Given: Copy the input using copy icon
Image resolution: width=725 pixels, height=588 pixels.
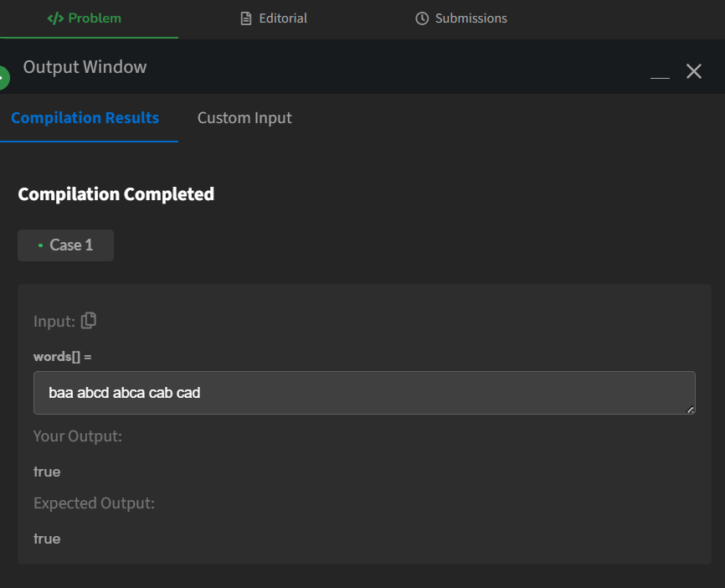Looking at the screenshot, I should pyautogui.click(x=88, y=321).
